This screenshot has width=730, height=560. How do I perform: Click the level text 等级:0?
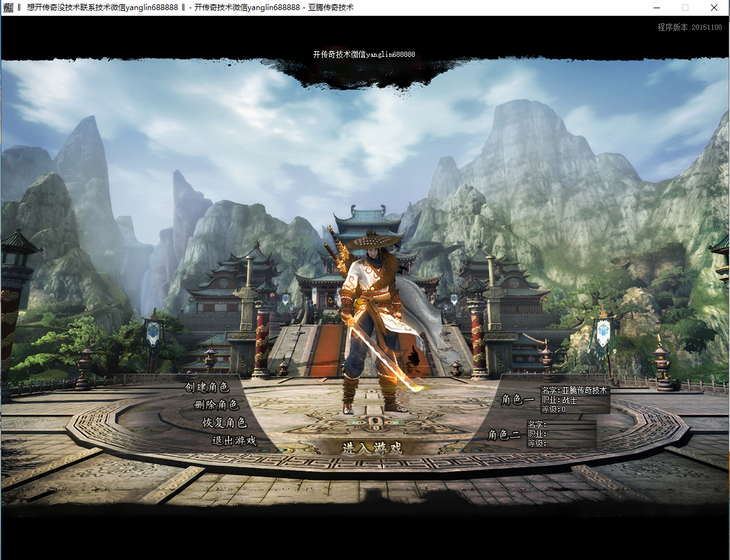click(554, 409)
